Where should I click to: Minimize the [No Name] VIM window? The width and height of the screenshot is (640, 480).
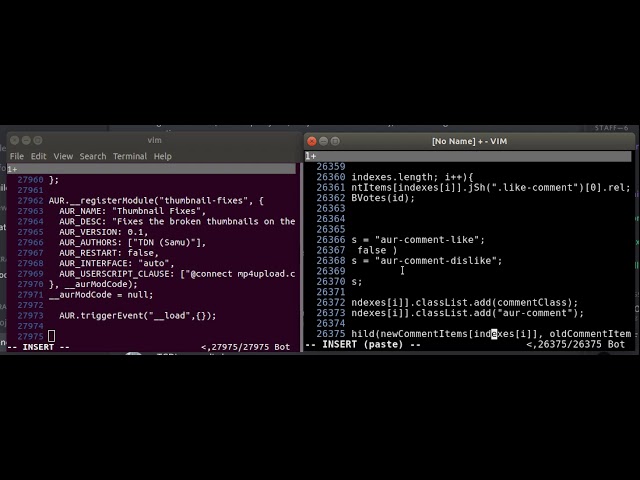pos(324,141)
